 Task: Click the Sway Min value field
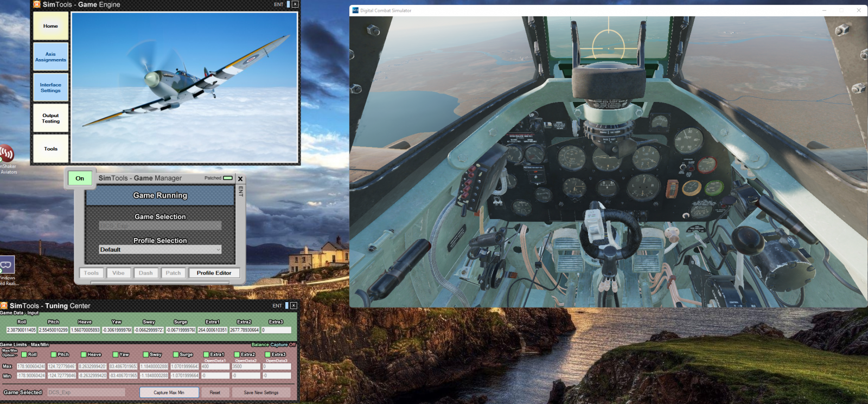click(x=154, y=376)
